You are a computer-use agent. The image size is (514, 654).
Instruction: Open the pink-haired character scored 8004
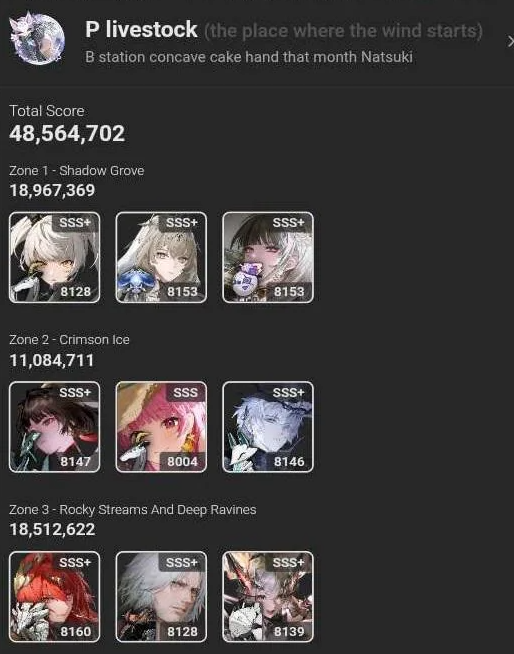[161, 427]
